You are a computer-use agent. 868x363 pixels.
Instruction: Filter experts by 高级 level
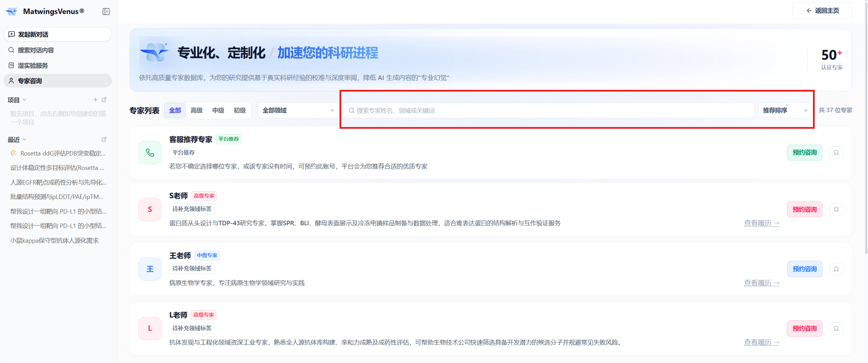pyautogui.click(x=197, y=110)
